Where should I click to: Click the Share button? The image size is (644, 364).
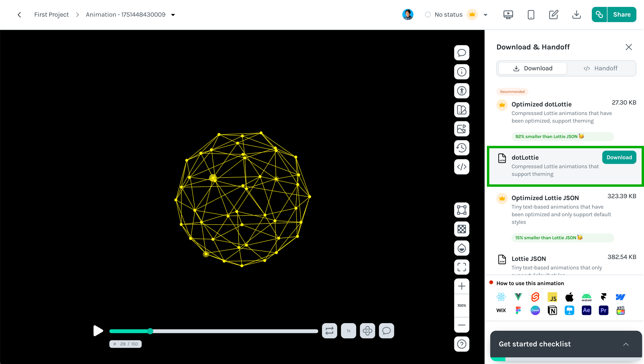(x=622, y=15)
